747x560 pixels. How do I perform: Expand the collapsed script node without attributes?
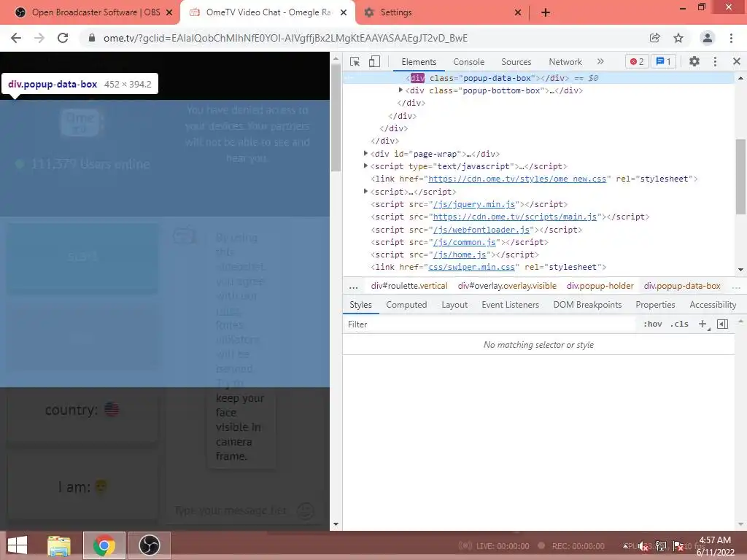[366, 191]
